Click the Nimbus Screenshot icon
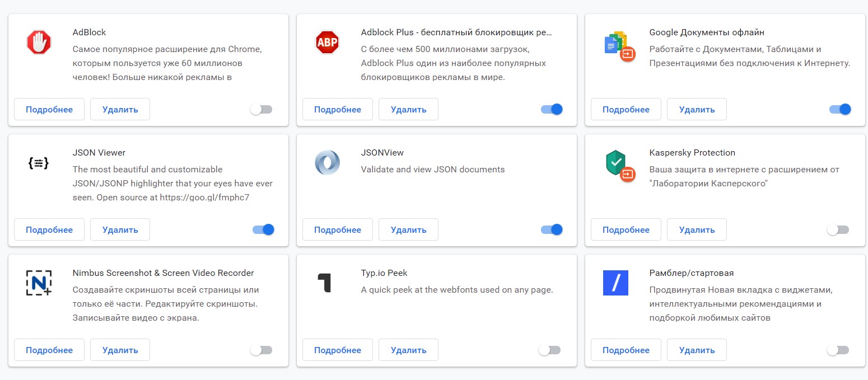Image resolution: width=868 pixels, height=380 pixels. point(39,283)
